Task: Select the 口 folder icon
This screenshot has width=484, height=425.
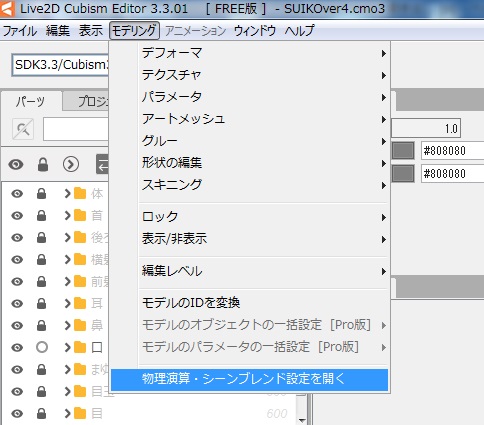Action: click(80, 348)
